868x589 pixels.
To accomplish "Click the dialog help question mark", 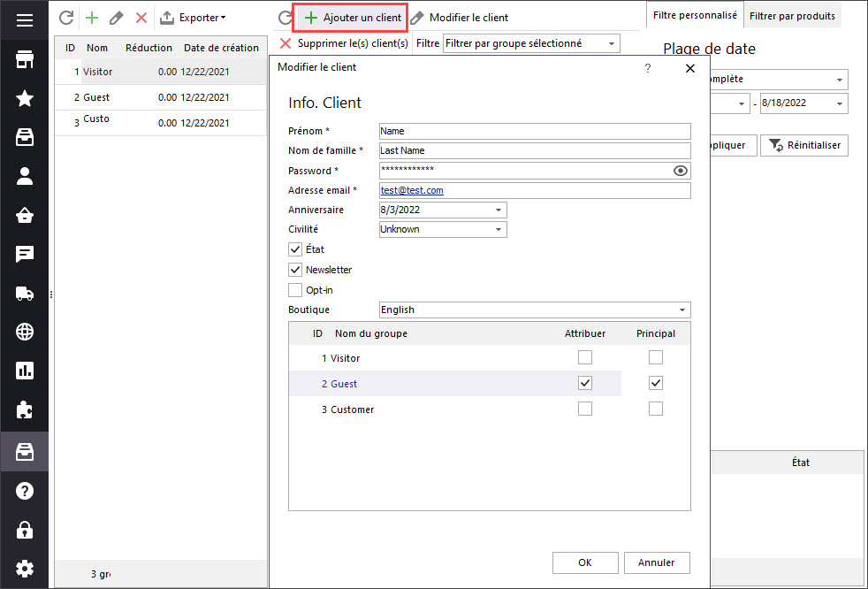I will (648, 68).
